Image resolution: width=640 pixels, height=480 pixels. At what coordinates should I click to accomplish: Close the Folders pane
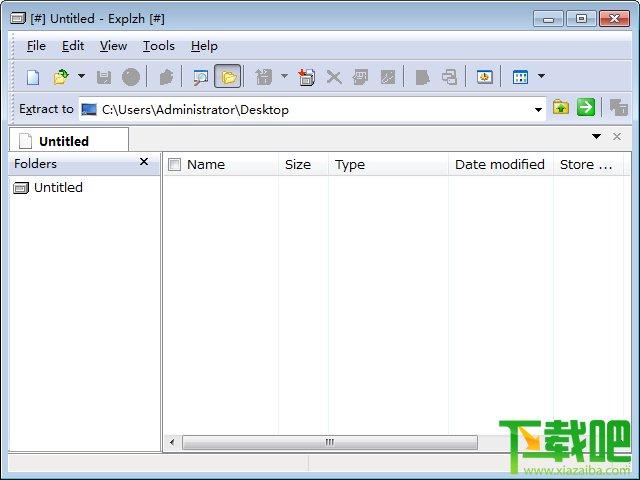144,162
